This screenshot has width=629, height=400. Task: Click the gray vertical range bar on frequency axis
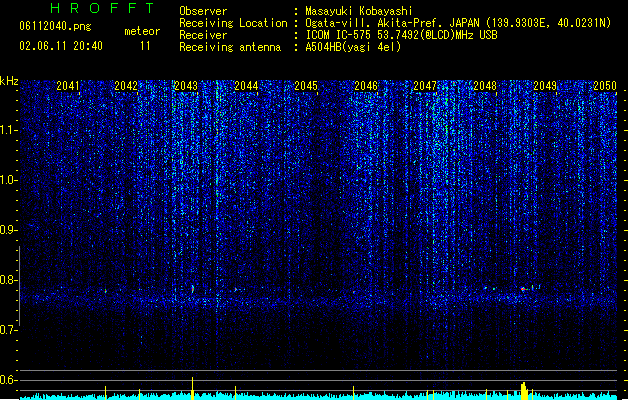tap(19, 286)
